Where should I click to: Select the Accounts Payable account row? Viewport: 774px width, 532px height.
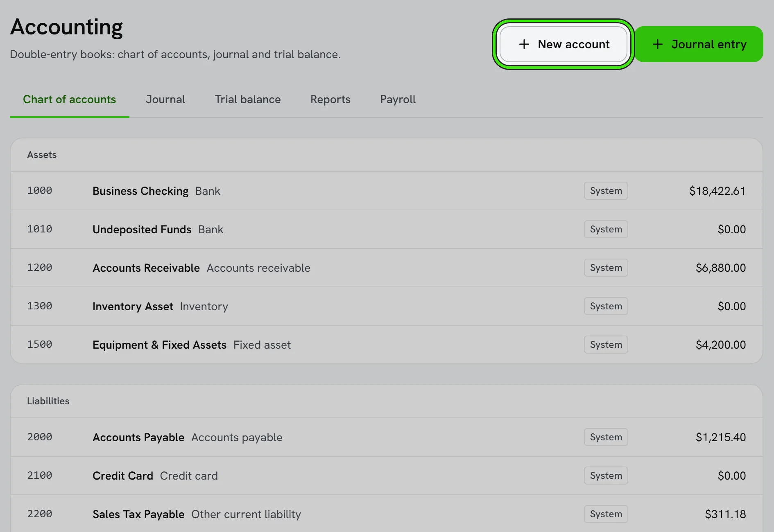point(387,437)
